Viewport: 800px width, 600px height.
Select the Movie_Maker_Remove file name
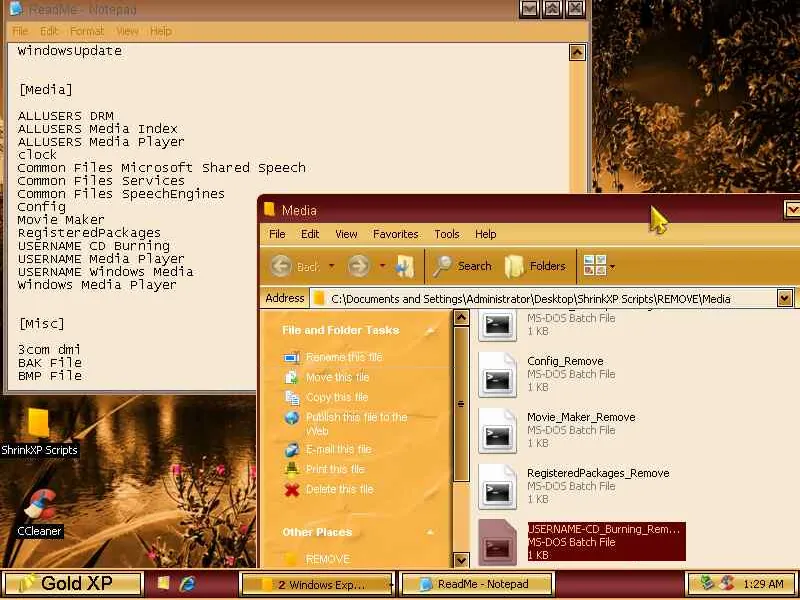tap(581, 417)
